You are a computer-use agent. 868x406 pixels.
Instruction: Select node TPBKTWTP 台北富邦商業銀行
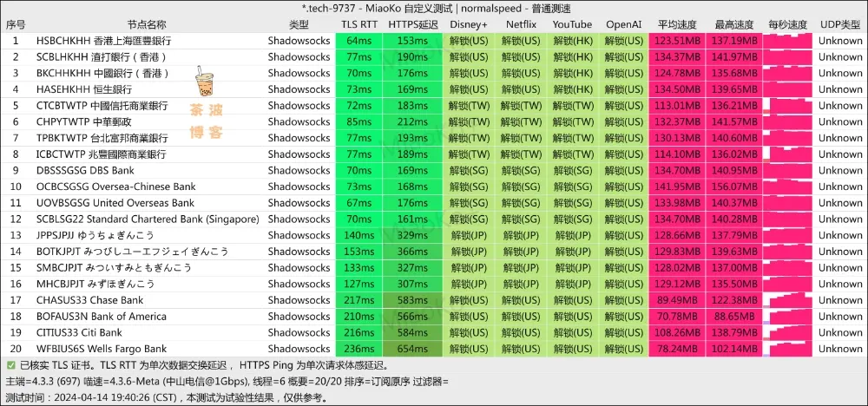[102, 138]
